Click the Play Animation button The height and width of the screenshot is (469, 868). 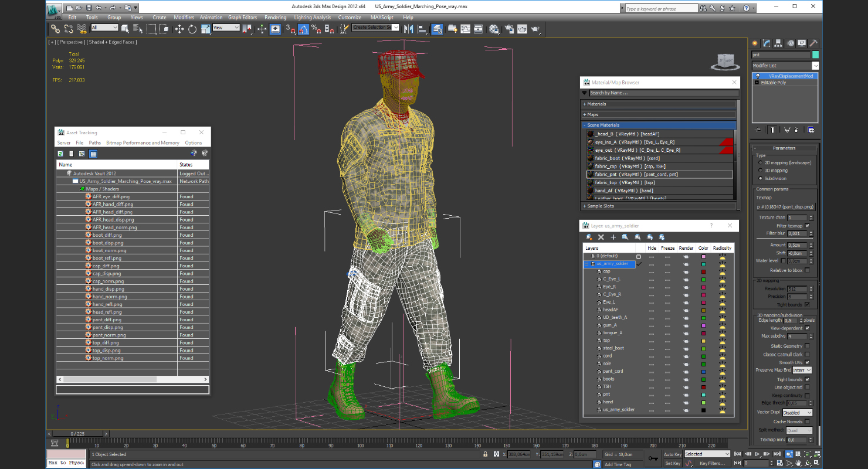tap(757, 454)
